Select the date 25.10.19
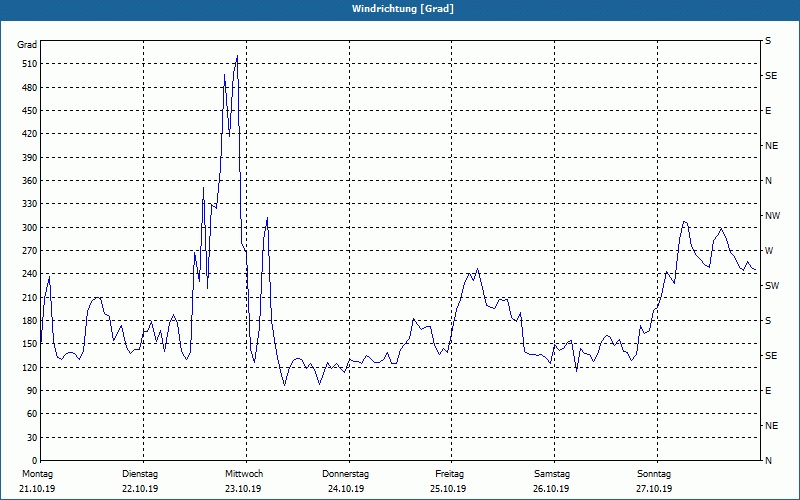Screen dimensions: 800x500 tap(448, 489)
